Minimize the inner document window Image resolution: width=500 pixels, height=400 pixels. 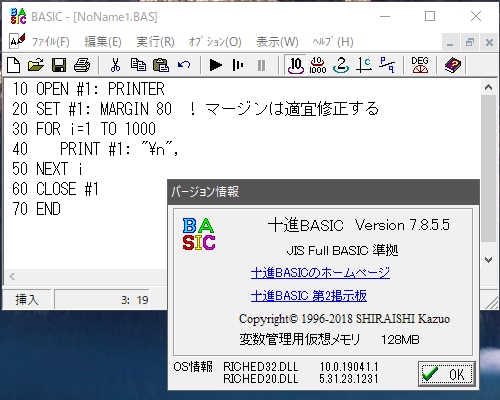[450, 42]
